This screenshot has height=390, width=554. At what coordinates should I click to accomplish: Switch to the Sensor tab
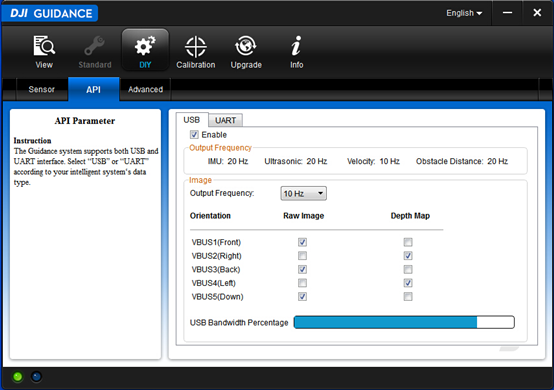tap(42, 89)
